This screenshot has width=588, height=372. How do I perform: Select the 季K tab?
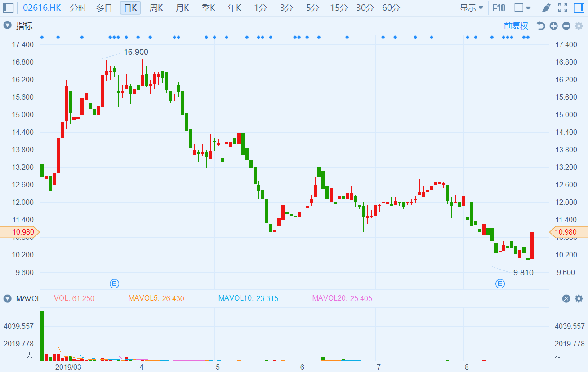[208, 8]
